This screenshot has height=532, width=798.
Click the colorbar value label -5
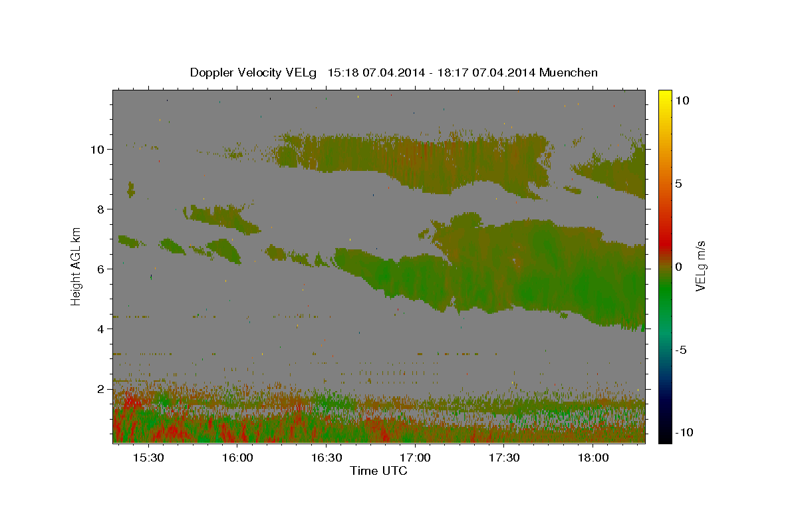pos(682,350)
